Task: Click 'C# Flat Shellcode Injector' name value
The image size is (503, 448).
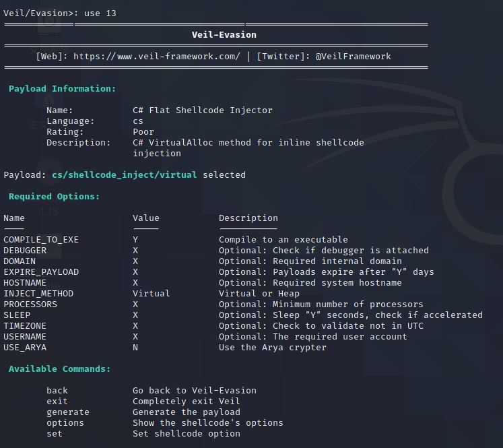Action: 203,110
